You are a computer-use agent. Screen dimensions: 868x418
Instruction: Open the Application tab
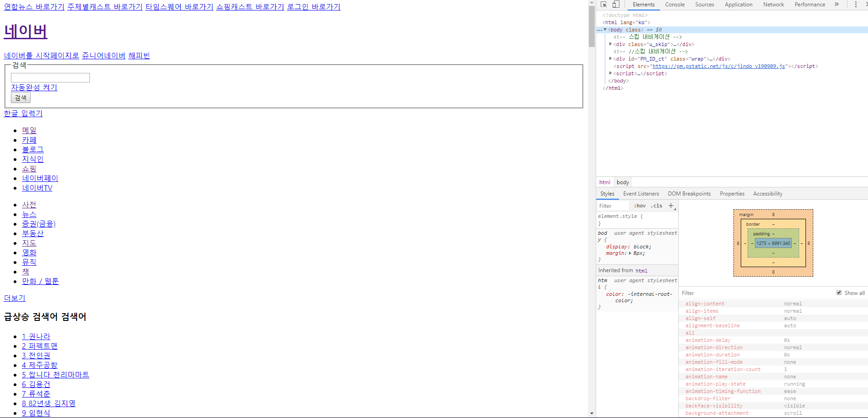(738, 5)
